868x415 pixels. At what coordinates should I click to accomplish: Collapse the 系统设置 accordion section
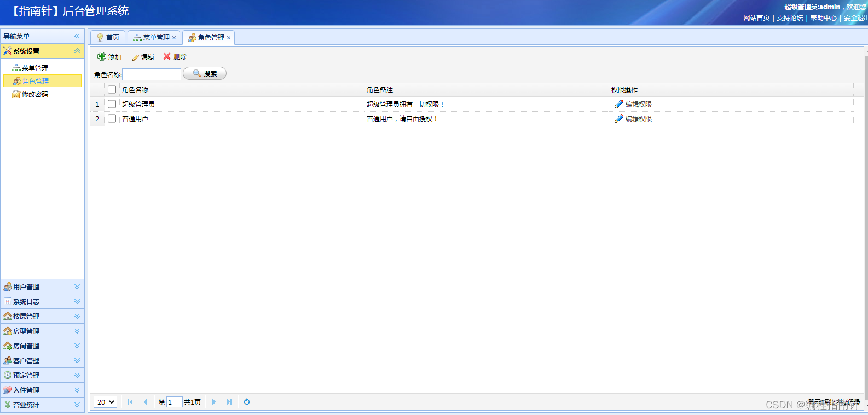pyautogui.click(x=77, y=51)
